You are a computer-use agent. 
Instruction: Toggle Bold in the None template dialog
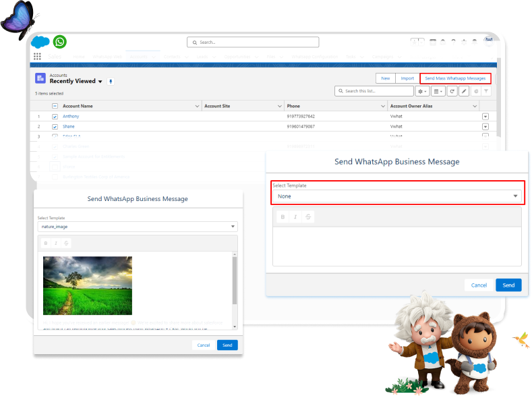(283, 217)
